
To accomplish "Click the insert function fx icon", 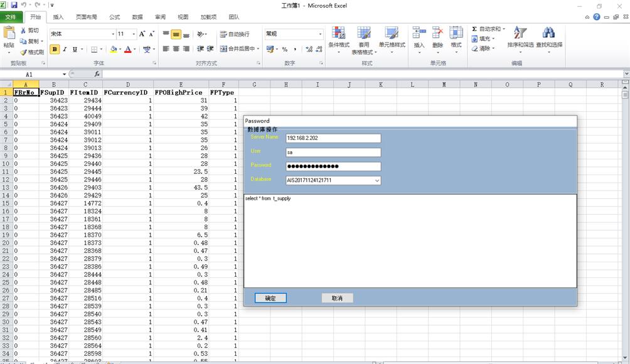I will coord(97,74).
